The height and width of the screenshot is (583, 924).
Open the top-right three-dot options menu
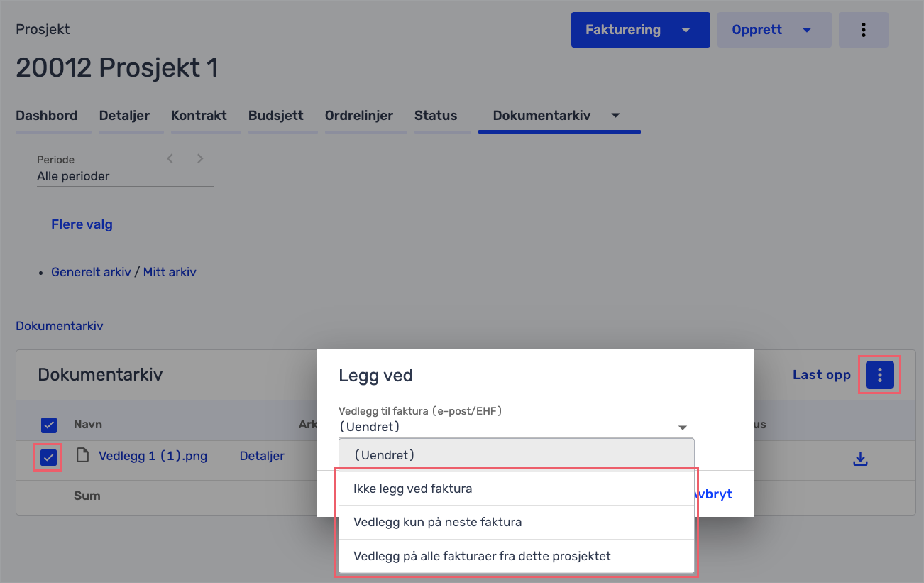(863, 30)
